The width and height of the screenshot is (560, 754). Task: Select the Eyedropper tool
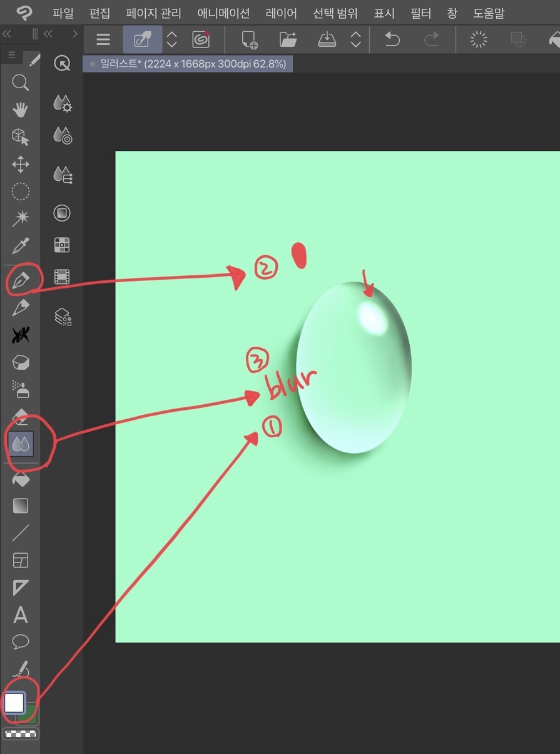(x=21, y=246)
